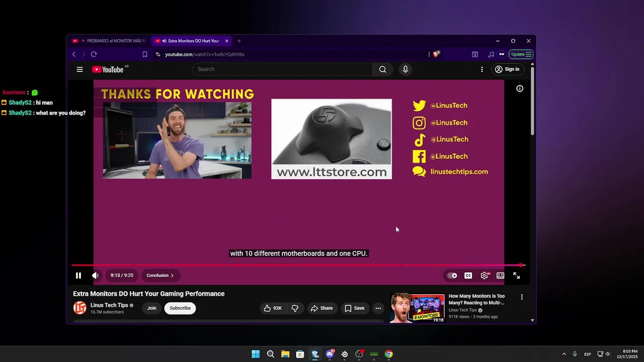The image size is (644, 362).
Task: Open the YouTube hamburger guide menu
Action: click(x=79, y=69)
